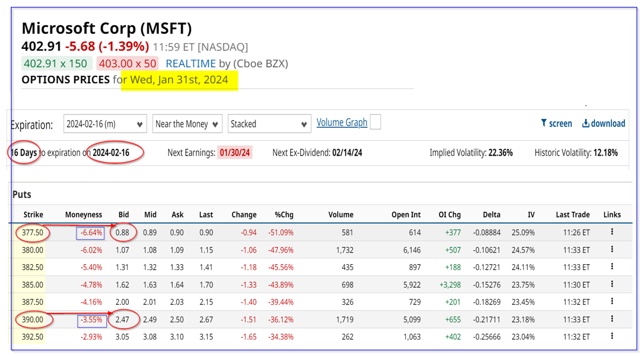Click the 01/30/24 next earnings date
This screenshot has width=644, height=356.
coord(235,153)
